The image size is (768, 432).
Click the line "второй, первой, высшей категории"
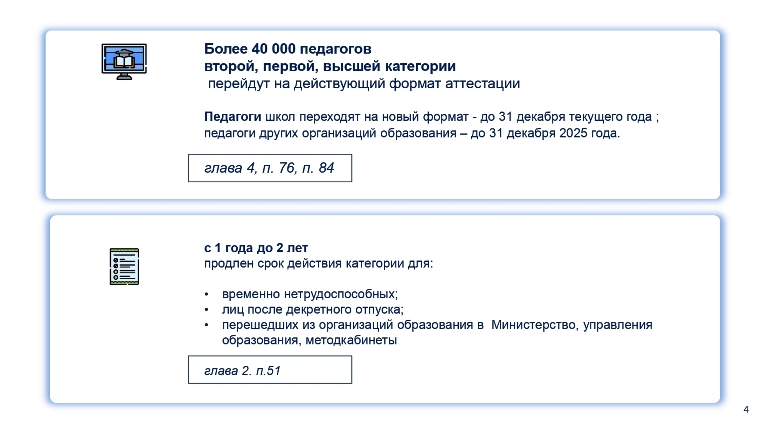coord(316,65)
